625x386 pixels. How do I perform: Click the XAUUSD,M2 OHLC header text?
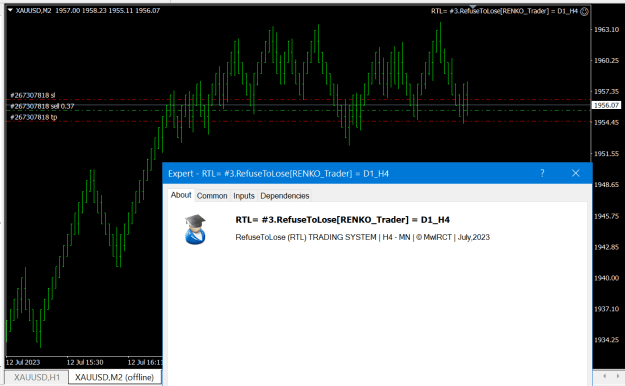(88, 11)
